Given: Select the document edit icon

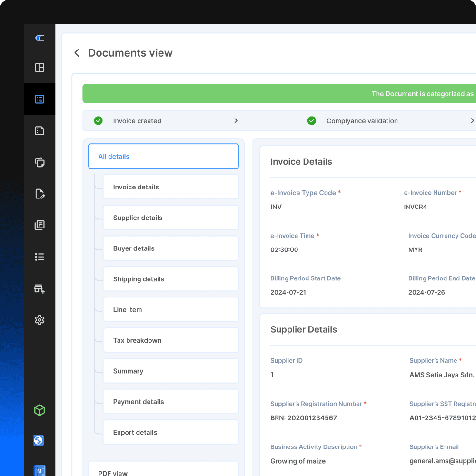Looking at the screenshot, I should [x=40, y=194].
